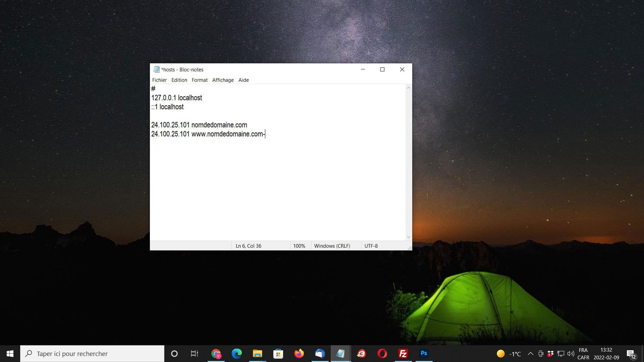Launch Opera browser from the taskbar
The height and width of the screenshot is (362, 644).
click(x=382, y=354)
